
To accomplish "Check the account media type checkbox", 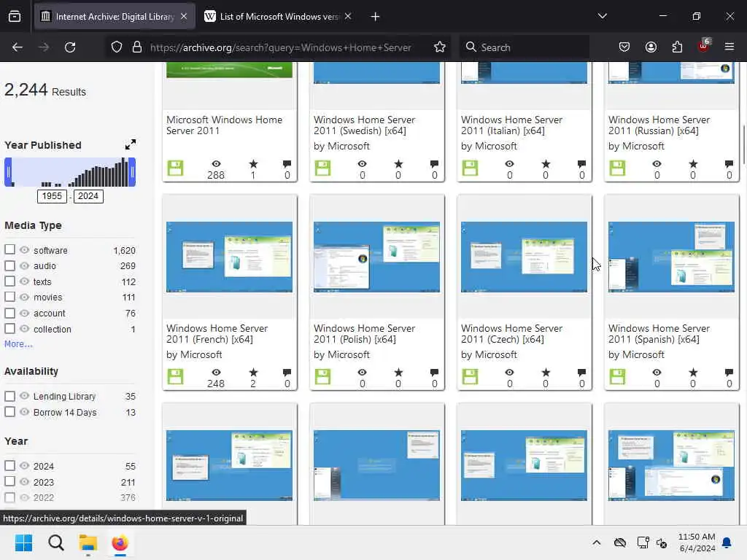I will (9, 313).
